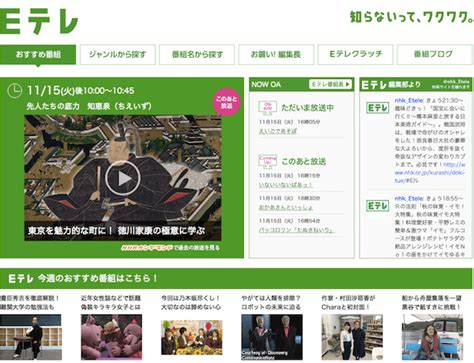
Task: Click the ON AIR icon next to ただいま放送中
Action: coord(268,108)
